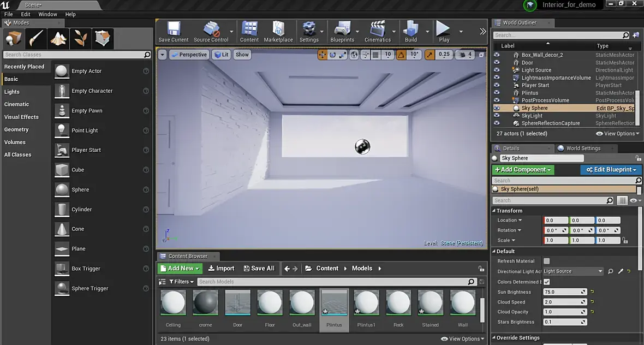Click the Sky Sphere actor in the viewport
Screen dimensions: 644x345
click(x=362, y=147)
